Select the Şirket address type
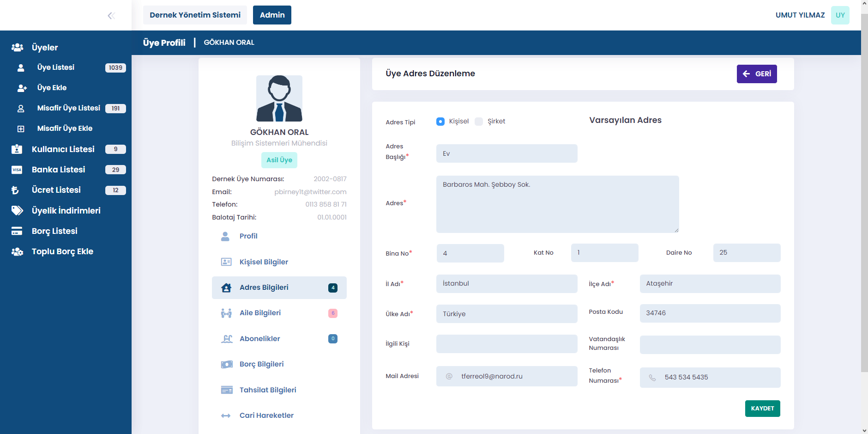 coord(479,122)
